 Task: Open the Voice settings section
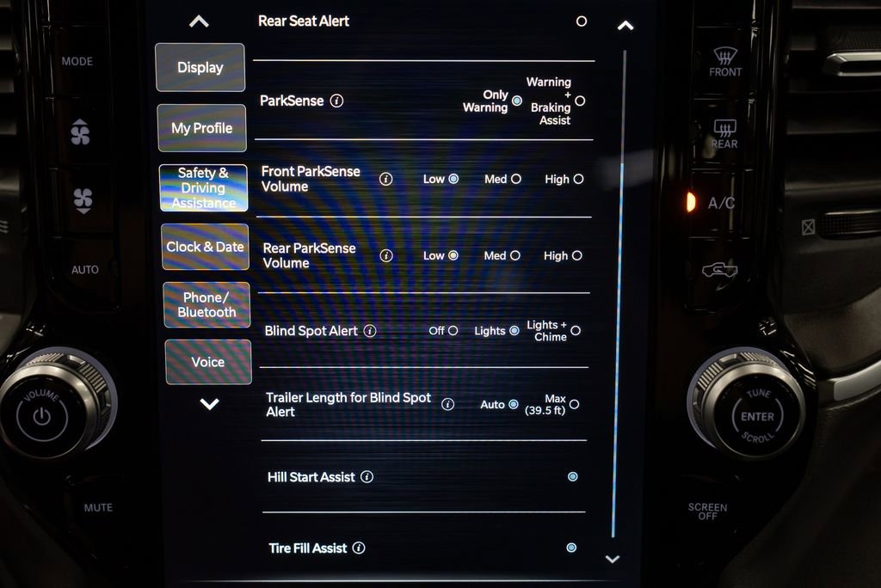[206, 362]
